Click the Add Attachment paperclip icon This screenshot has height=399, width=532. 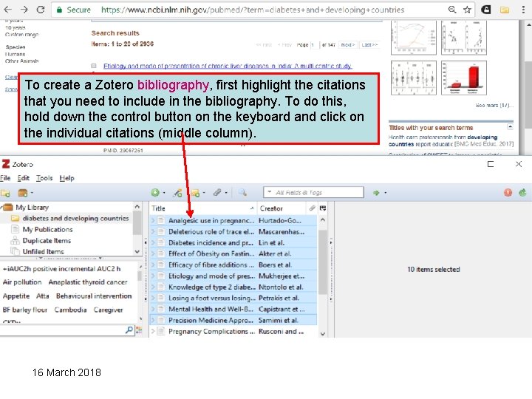coord(217,193)
